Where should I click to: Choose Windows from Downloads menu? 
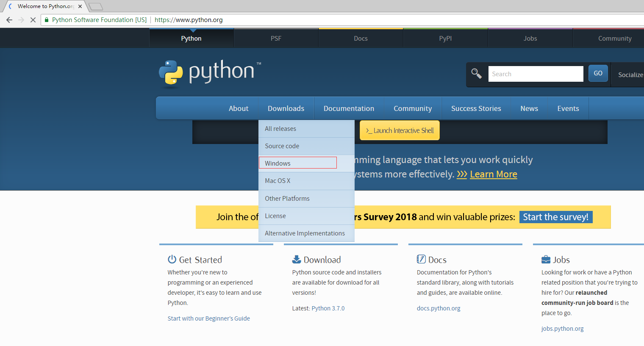(306, 163)
